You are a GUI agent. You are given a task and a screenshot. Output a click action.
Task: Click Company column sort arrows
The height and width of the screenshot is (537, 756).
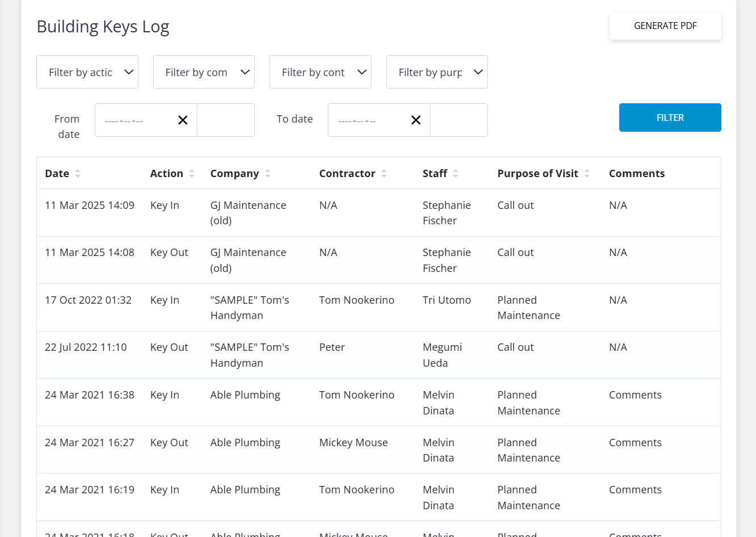pos(268,174)
